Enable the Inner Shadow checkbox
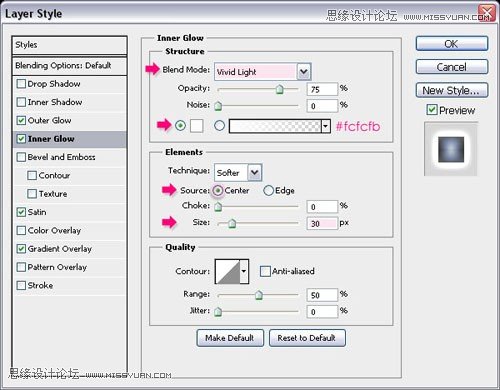The width and height of the screenshot is (500, 390). pos(21,102)
